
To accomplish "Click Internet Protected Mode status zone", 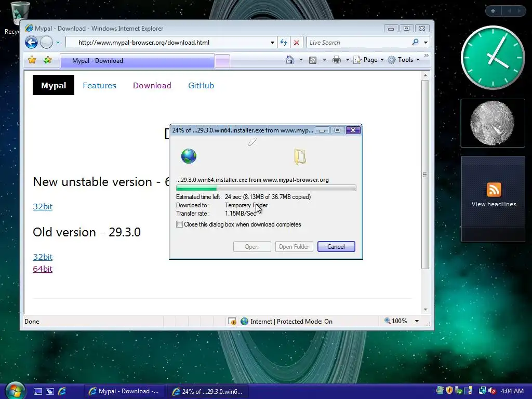I will 286,321.
